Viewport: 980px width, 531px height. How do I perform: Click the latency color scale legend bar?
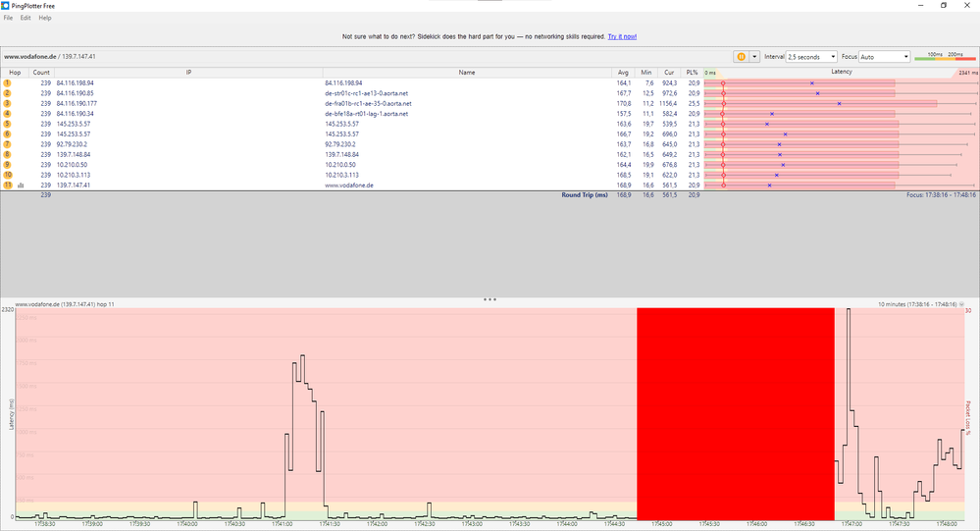945,57
